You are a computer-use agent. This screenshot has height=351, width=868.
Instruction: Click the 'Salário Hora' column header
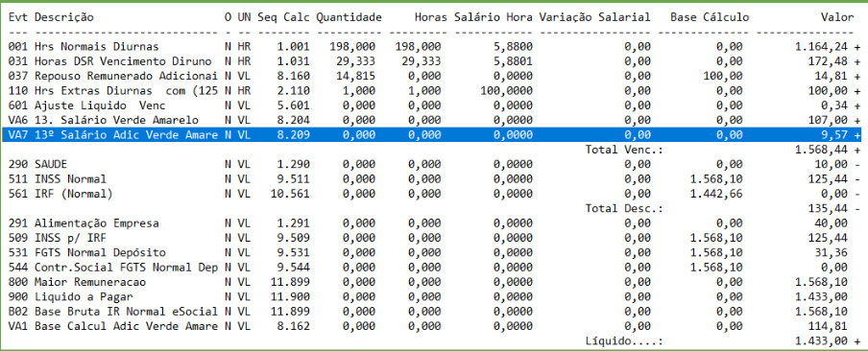[x=494, y=17]
